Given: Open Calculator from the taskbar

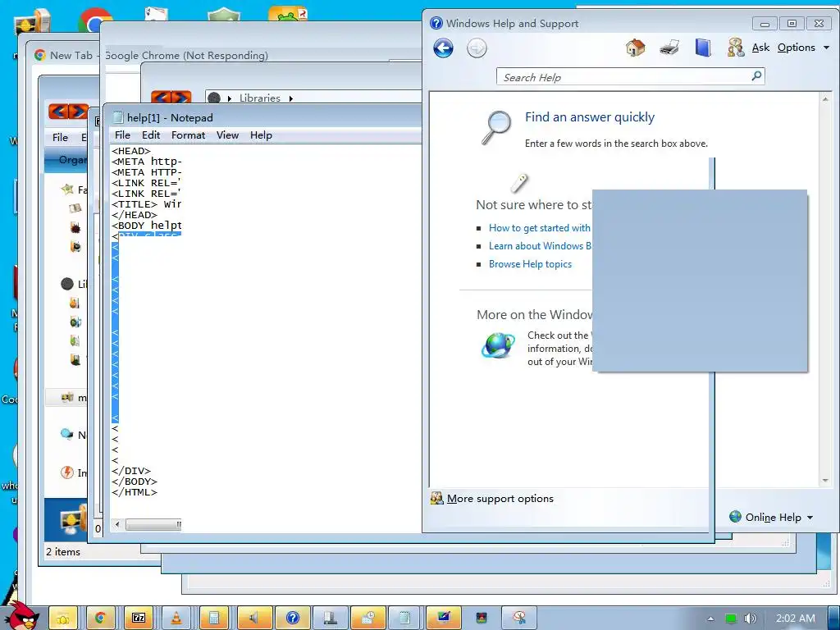Looking at the screenshot, I should [214, 619].
